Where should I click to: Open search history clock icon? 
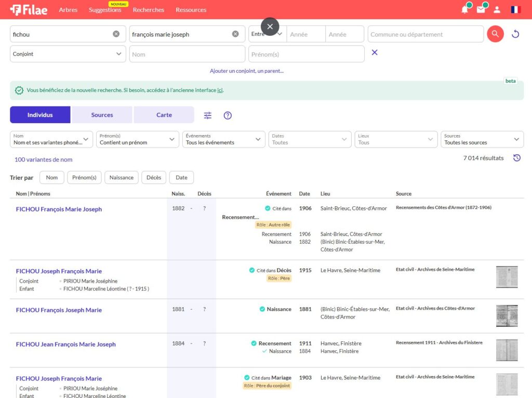tap(516, 158)
